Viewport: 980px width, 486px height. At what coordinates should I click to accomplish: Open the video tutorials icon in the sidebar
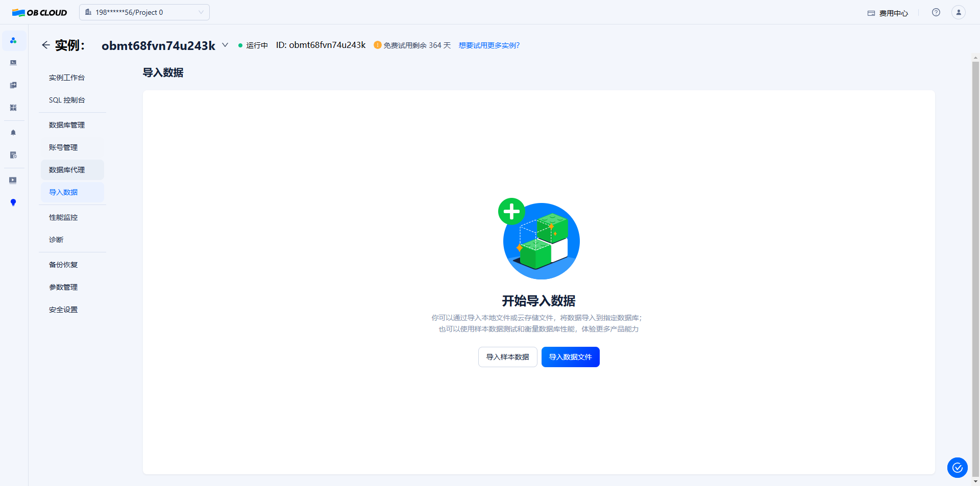[13, 180]
